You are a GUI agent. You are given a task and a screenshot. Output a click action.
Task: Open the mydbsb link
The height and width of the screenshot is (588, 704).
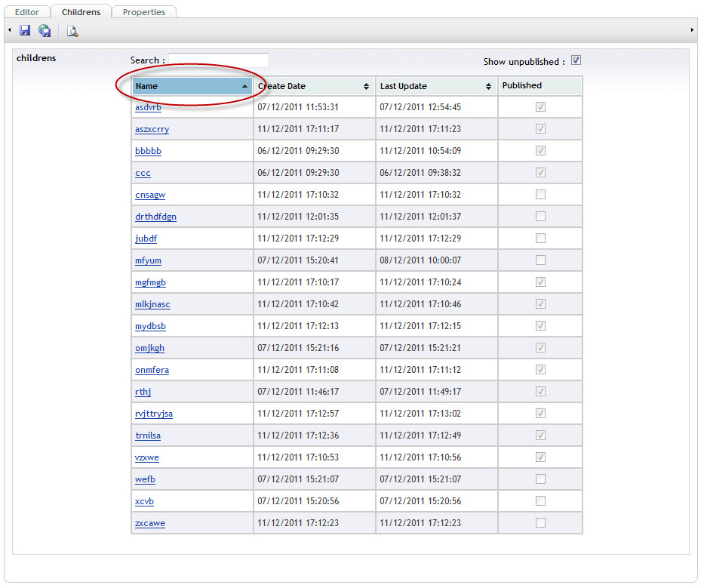click(150, 326)
